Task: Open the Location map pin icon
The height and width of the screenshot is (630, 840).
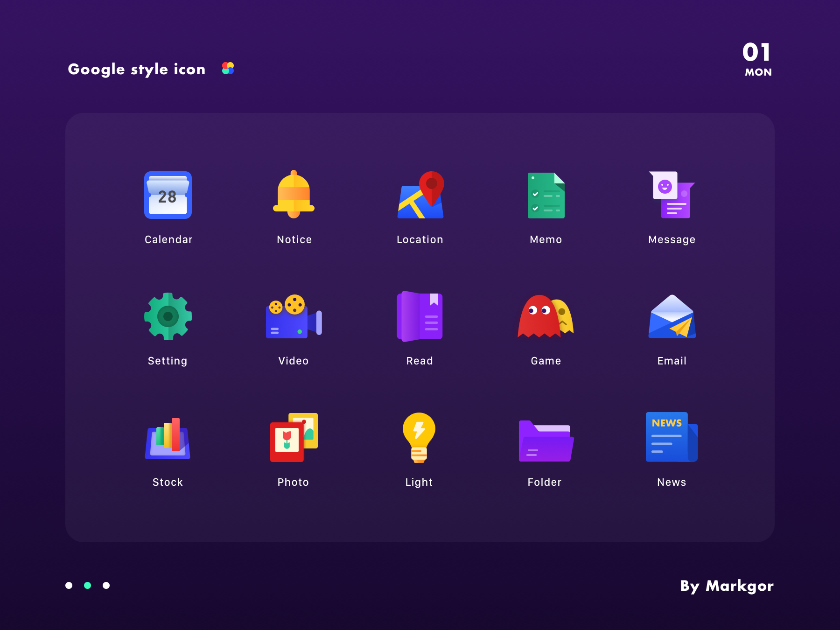Action: click(420, 195)
